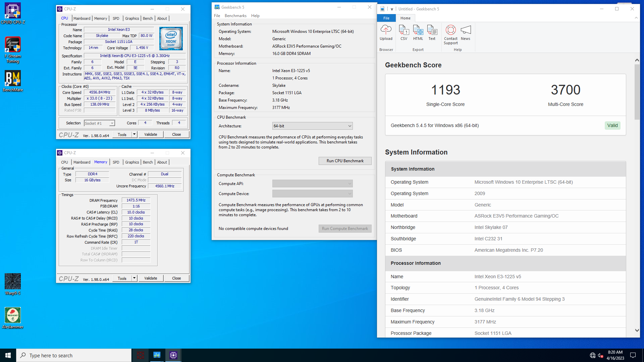Click DRAM Frequency value 1473.5 MHz
Screen dimensions: 644x362
coord(136,200)
